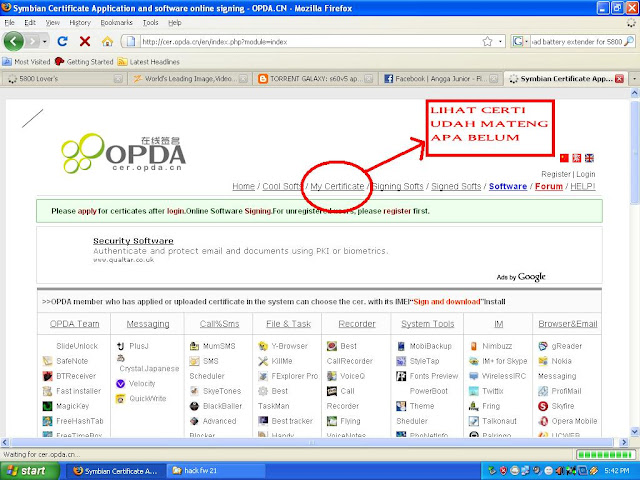Open the list all tabs dropdown

tap(634, 78)
